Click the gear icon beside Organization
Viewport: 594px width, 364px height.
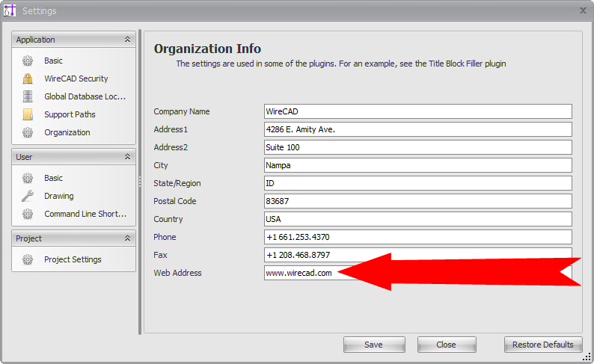point(28,132)
